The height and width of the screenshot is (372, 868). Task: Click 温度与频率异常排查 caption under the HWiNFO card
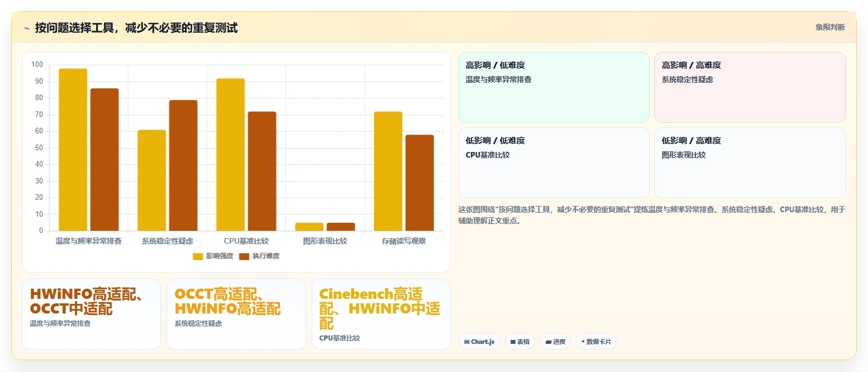click(x=60, y=324)
